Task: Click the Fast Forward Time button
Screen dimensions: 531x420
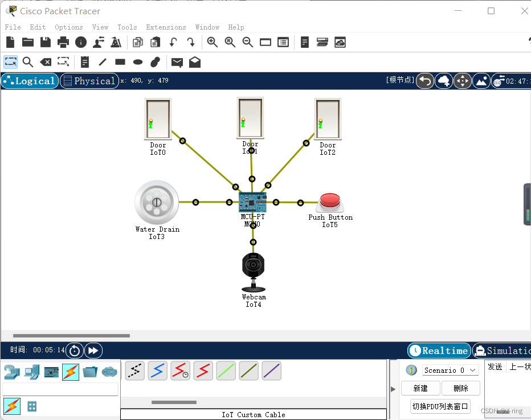Action: coord(93,351)
